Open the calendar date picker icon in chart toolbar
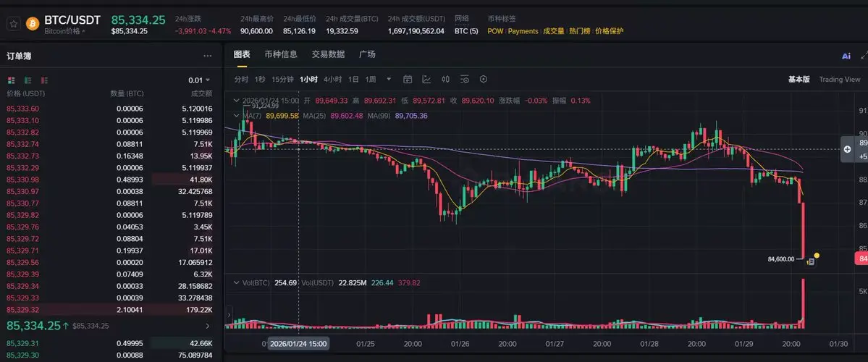This screenshot has height=362, width=868. click(408, 79)
